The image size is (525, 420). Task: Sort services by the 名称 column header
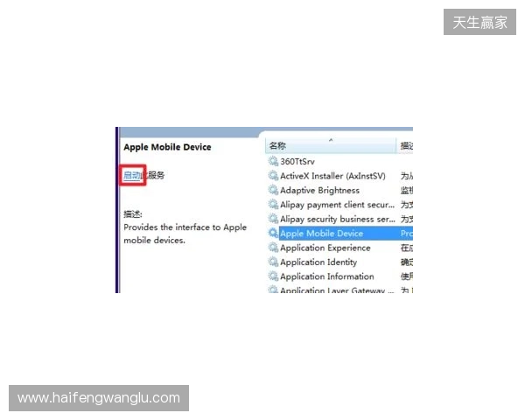tap(278, 145)
